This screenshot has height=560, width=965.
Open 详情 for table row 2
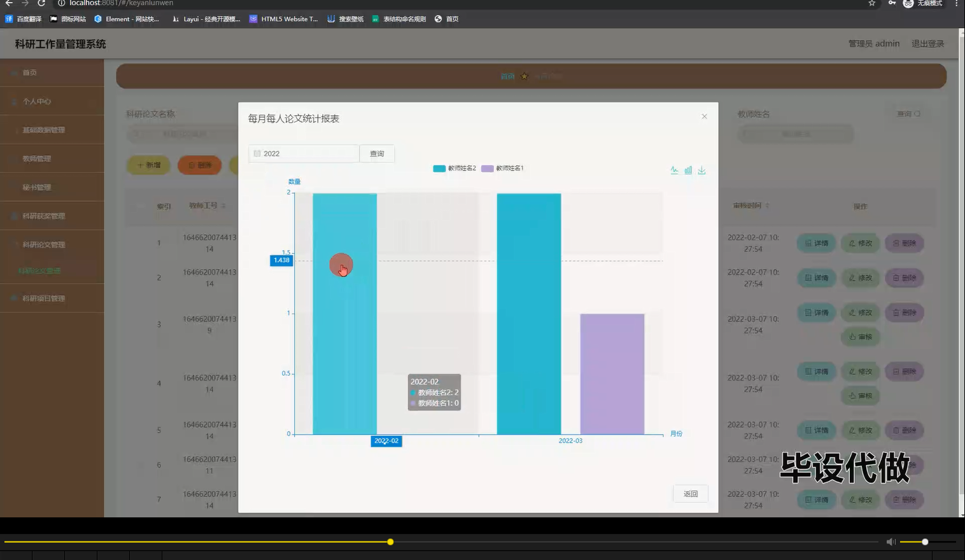(816, 278)
